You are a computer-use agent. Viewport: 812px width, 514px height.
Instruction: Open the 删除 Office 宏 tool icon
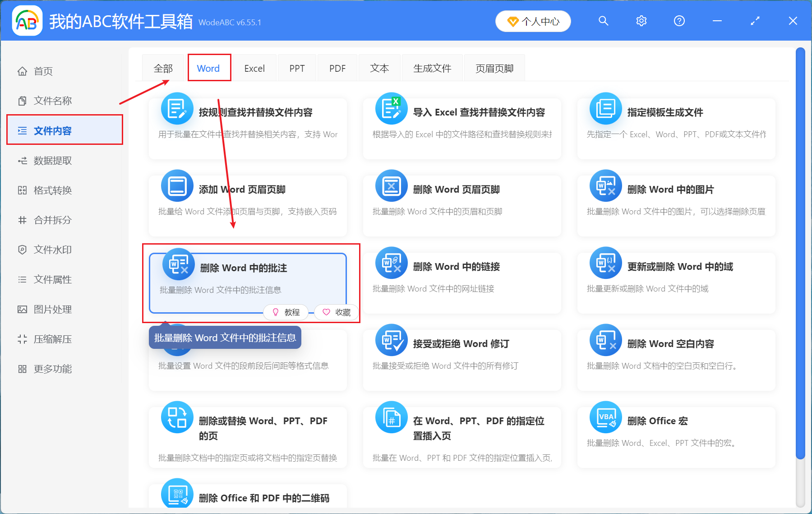605,417
